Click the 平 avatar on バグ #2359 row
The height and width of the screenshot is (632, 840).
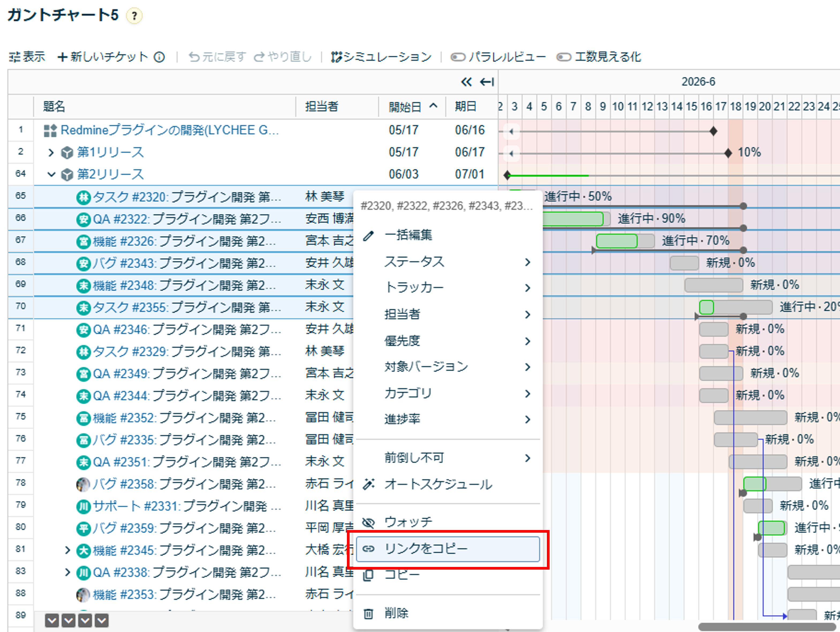[84, 528]
